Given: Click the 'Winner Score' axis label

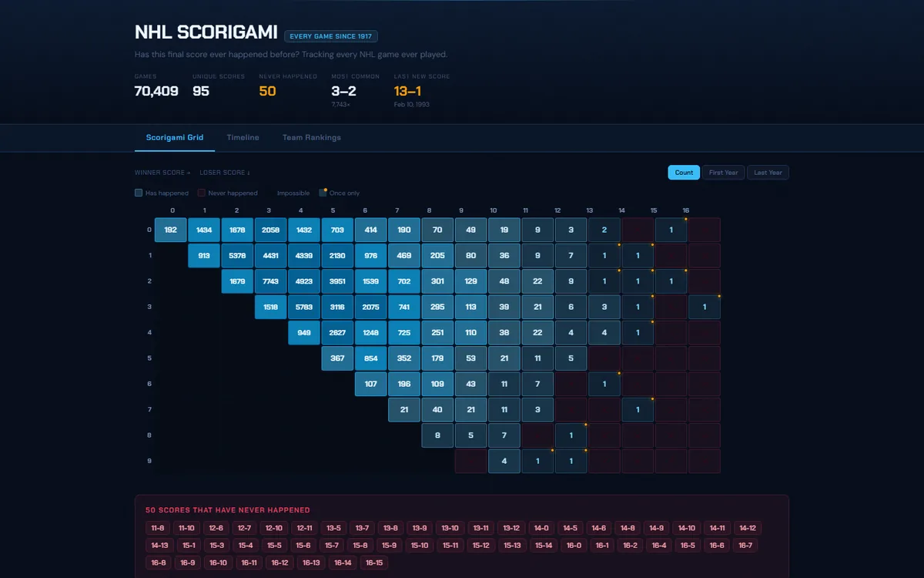Looking at the screenshot, I should [162, 173].
